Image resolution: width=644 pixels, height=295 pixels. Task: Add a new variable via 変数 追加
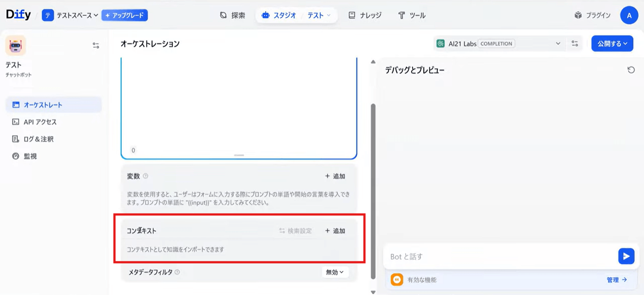tap(335, 176)
